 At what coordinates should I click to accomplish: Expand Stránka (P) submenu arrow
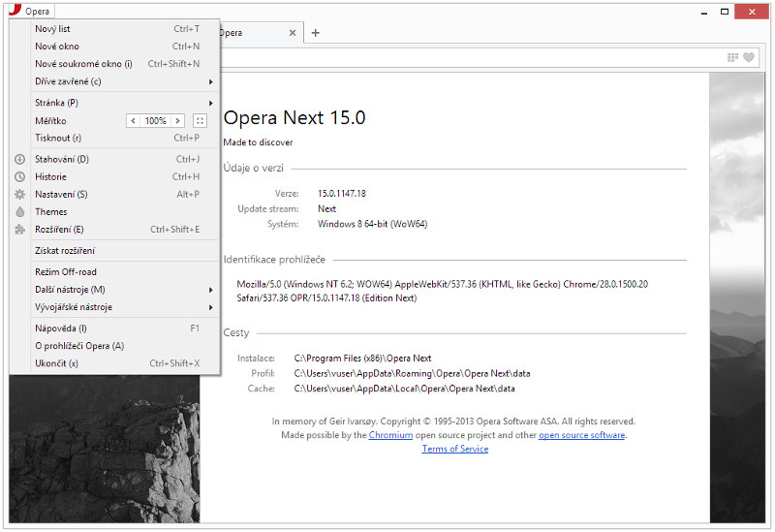210,103
